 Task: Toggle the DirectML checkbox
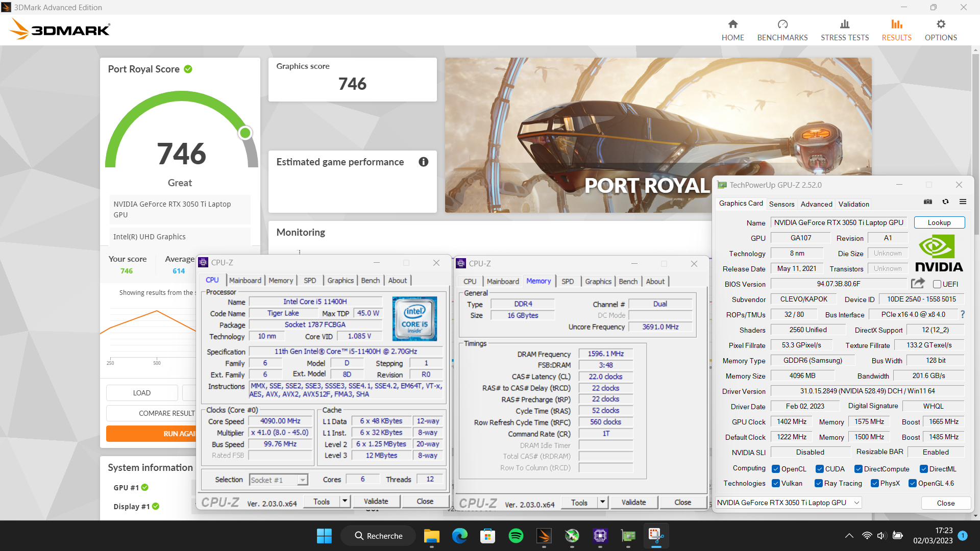(x=923, y=469)
